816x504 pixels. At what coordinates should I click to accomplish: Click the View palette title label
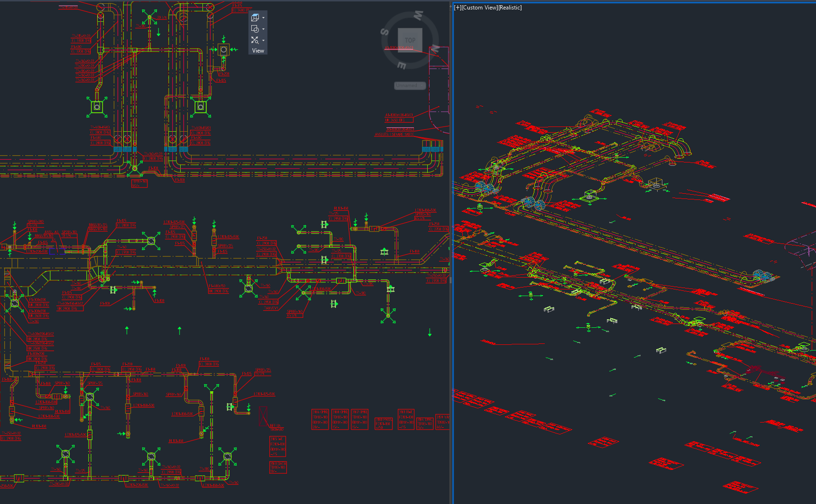pos(257,50)
